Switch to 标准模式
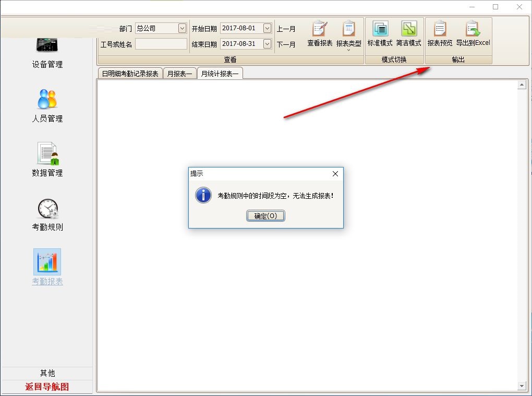 [380, 33]
